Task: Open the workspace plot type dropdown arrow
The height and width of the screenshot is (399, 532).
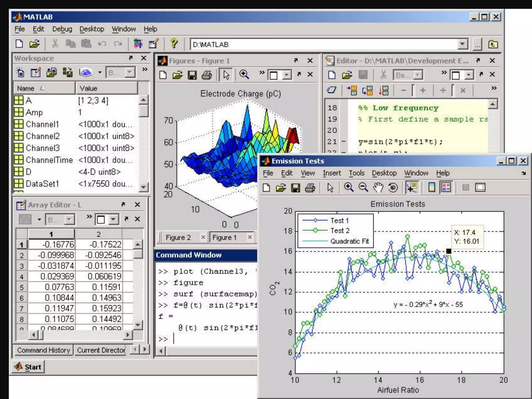Action: 100,72
